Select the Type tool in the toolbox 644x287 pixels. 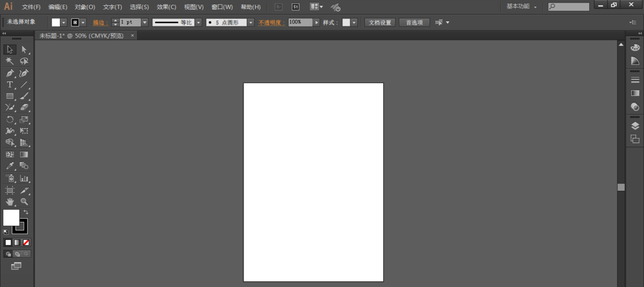(10, 84)
